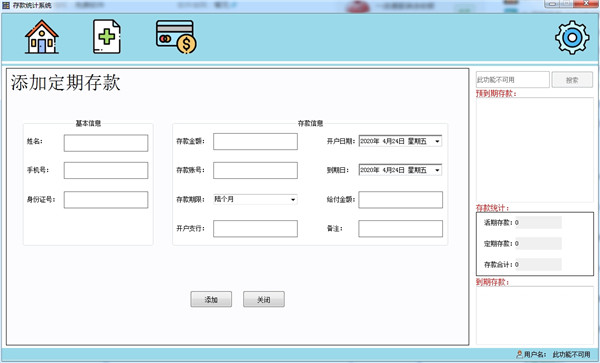This screenshot has width=600, height=363.
Task: Minimize the 存款统计系统 window
Action: tap(551, 3)
